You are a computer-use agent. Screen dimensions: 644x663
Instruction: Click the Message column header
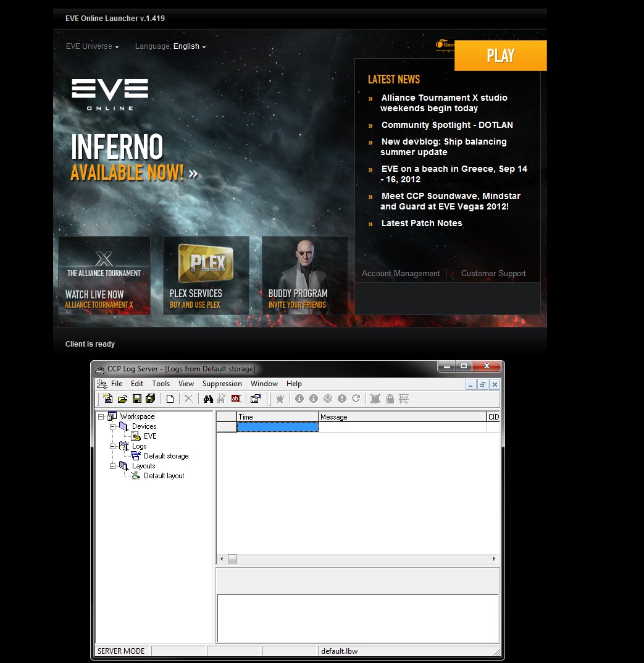[x=403, y=417]
